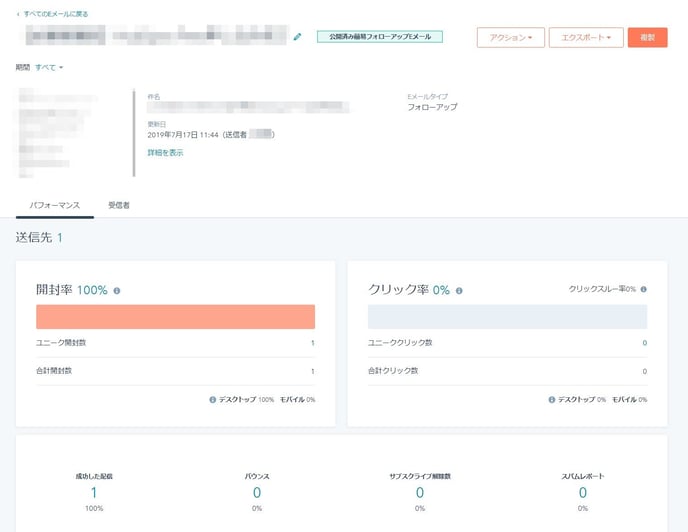Click the empty click rate bar
The image size is (688, 532).
[x=508, y=317]
